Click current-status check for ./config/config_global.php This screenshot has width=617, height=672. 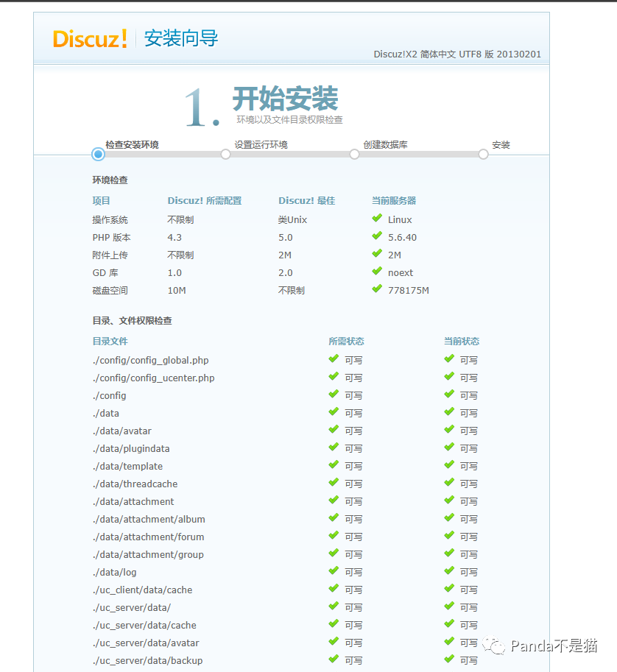pos(449,359)
